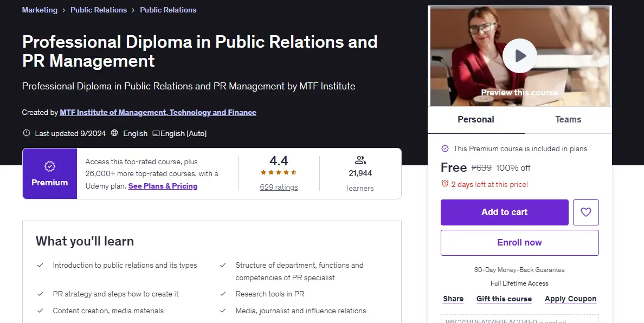Click the 30-Day Money-Back Guarantee text

tap(519, 270)
